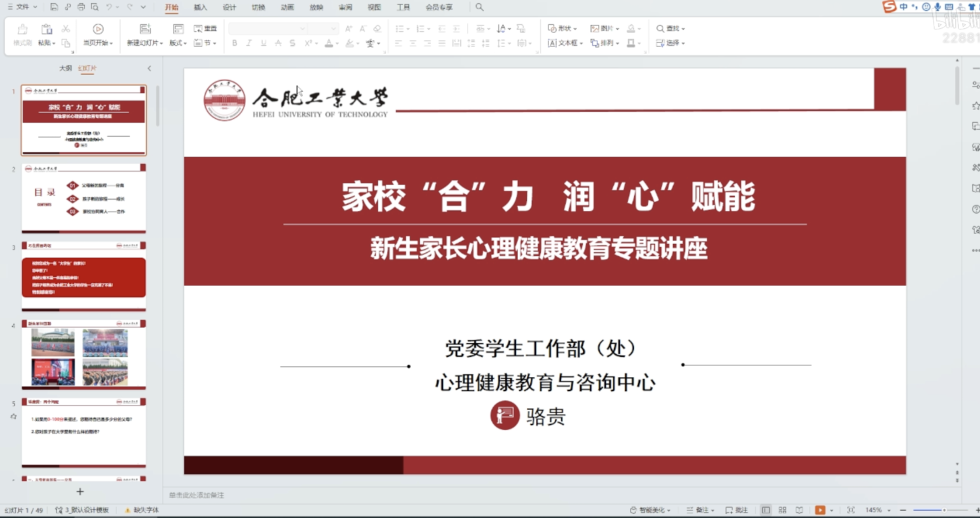The image size is (980, 518).
Task: Switch to the 放映 ribbon tab
Action: 316,7
